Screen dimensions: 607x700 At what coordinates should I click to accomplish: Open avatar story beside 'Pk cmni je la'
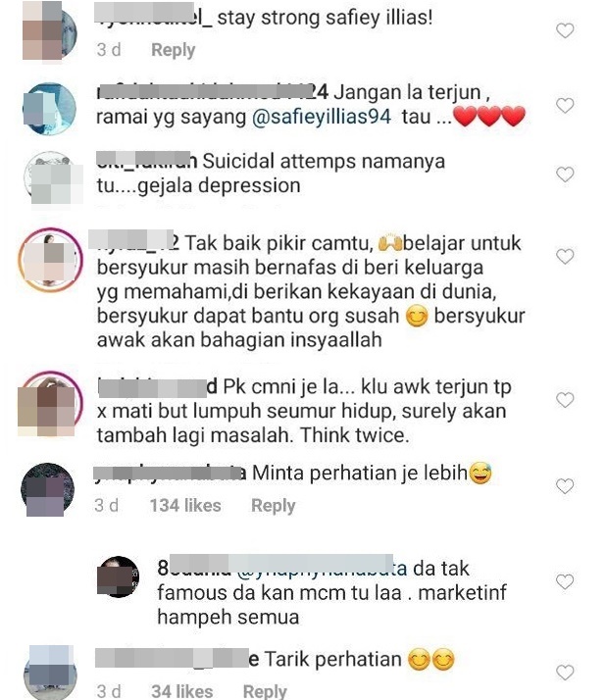[50, 403]
